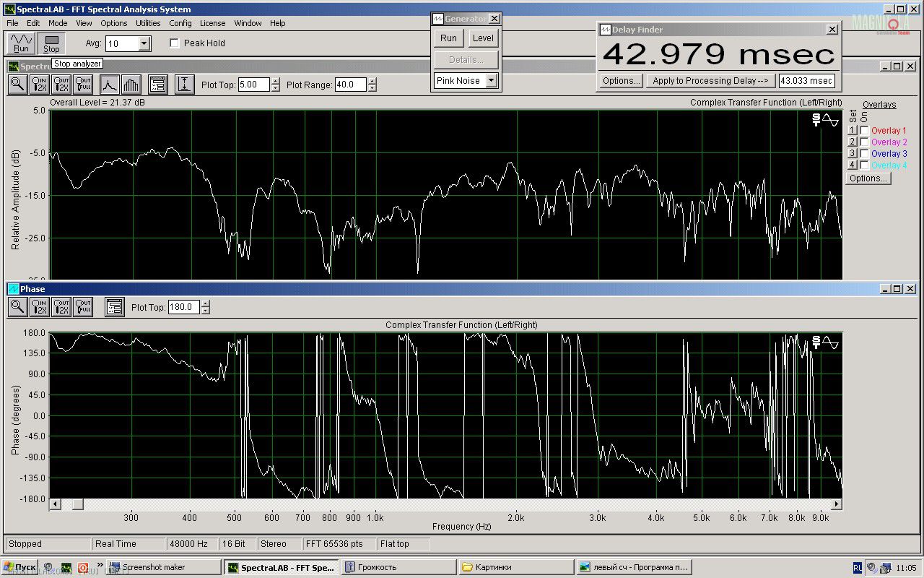Click the frequency axis scrollbar thumb
924x578 pixels.
coord(78,504)
